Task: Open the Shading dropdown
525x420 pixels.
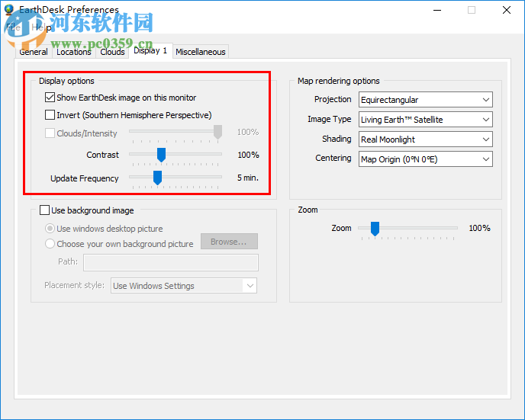Action: click(x=426, y=139)
